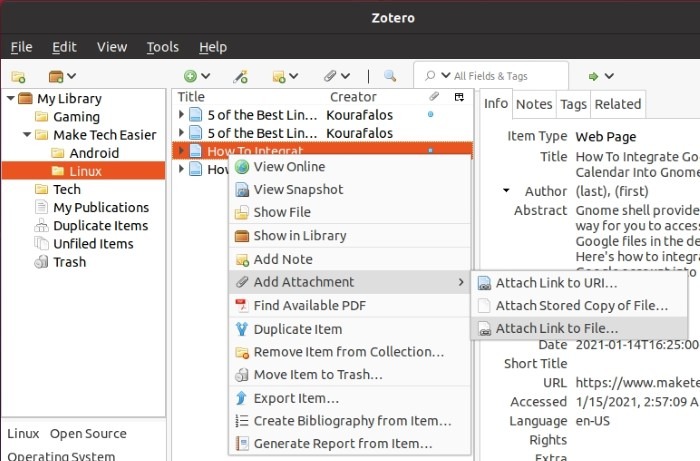Click the Web Page item type value
Image resolution: width=700 pixels, height=461 pixels.
[x=606, y=137]
